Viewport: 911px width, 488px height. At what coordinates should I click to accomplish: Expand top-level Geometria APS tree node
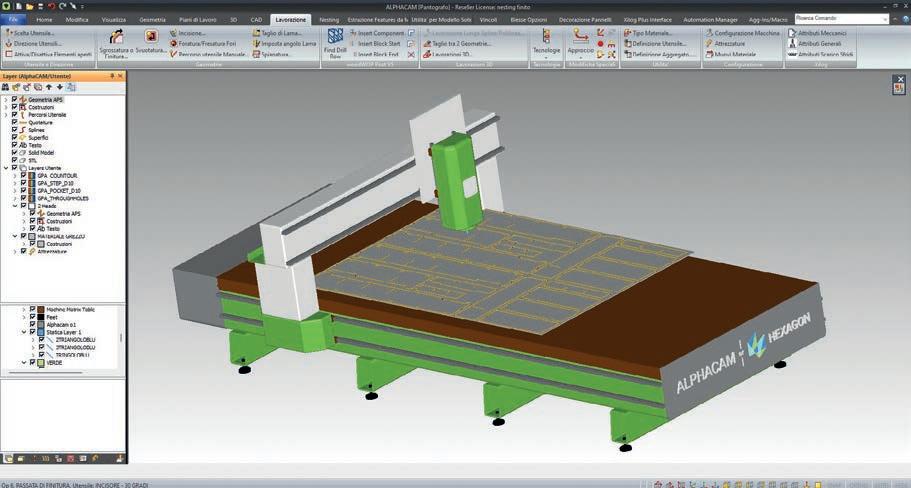[6, 100]
